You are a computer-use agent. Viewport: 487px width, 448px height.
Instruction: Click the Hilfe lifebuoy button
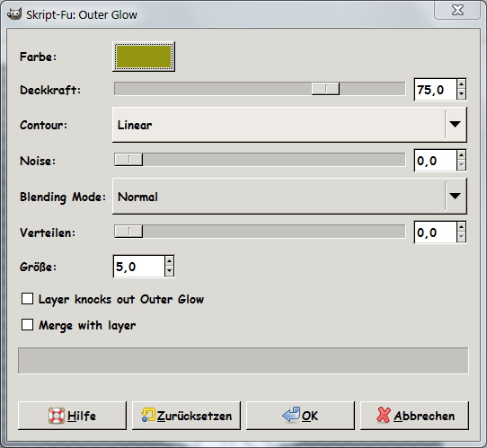[72, 416]
